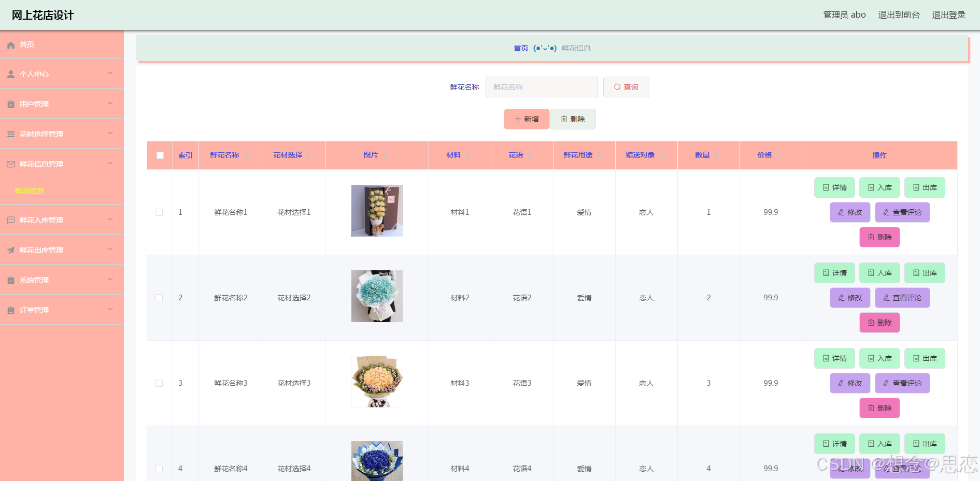Screen dimensions: 980x481
Task: Click 出库 for row 鲜花名称1
Action: click(925, 187)
